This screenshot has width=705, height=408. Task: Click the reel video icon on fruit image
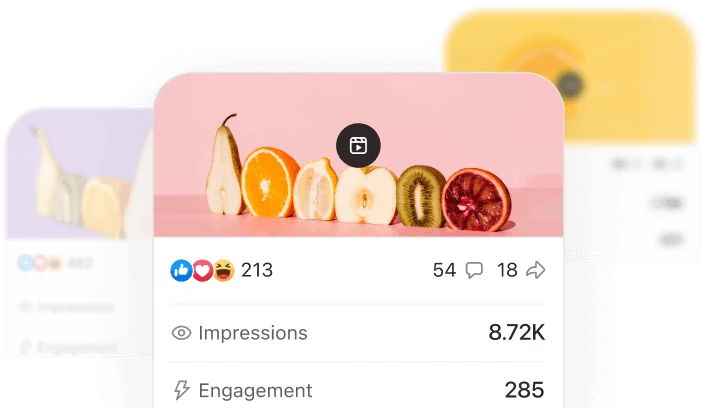358,145
